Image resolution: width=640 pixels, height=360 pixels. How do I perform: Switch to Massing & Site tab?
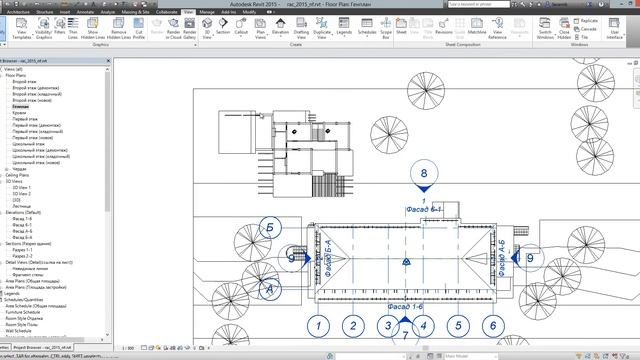pos(135,12)
